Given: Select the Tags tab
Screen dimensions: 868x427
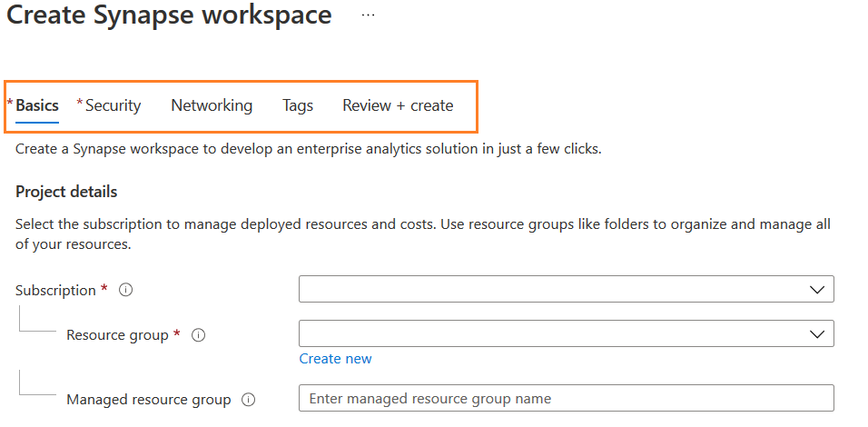Looking at the screenshot, I should pyautogui.click(x=298, y=105).
